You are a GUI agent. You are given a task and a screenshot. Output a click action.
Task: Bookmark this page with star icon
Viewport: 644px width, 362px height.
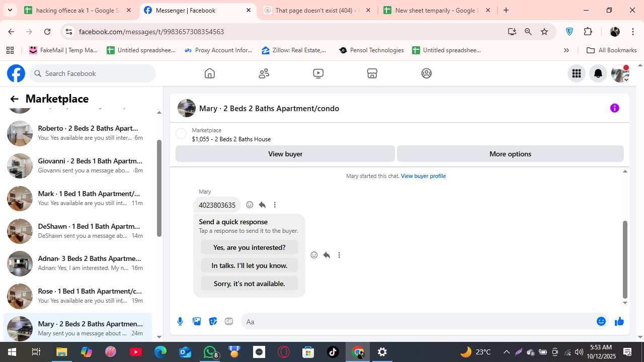pos(544,32)
